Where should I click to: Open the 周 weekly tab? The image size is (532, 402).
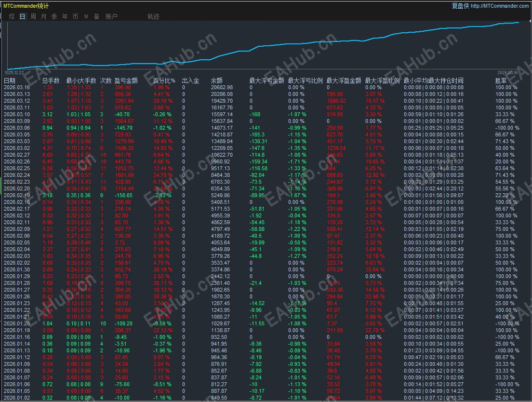click(x=33, y=16)
